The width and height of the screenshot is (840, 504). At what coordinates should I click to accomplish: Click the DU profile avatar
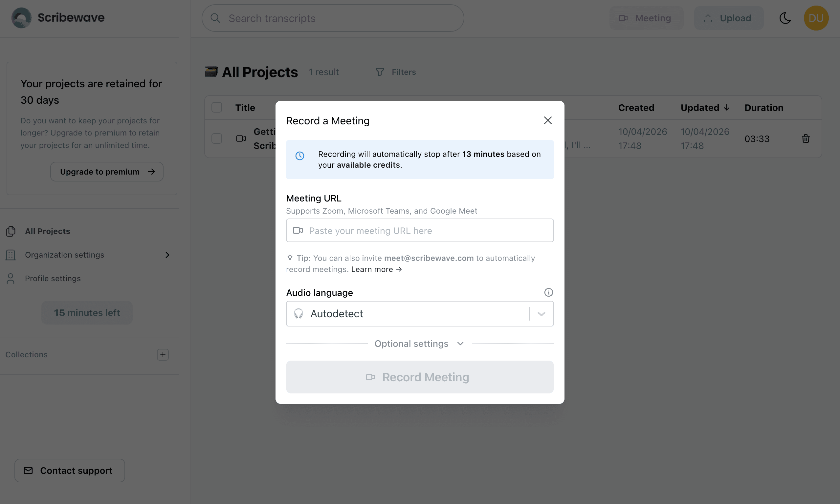click(x=816, y=18)
